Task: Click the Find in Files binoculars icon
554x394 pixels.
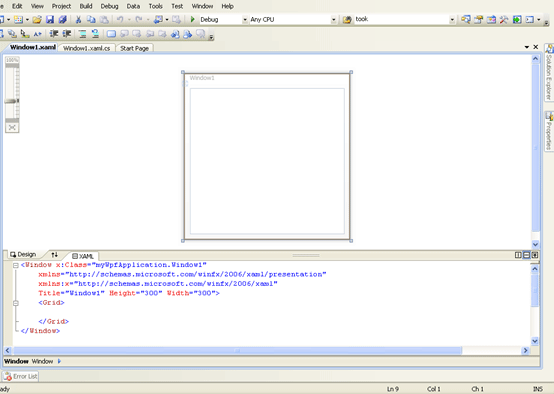Action: tap(347, 20)
